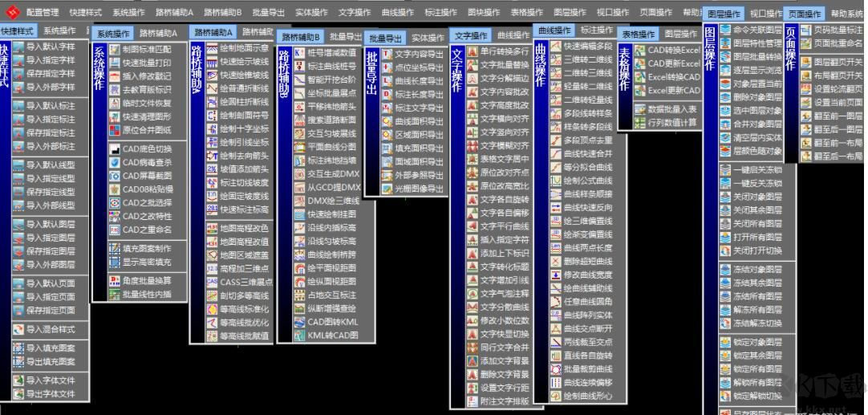Click the CAD转换Excel icon
The image size is (868, 415).
tap(639, 50)
